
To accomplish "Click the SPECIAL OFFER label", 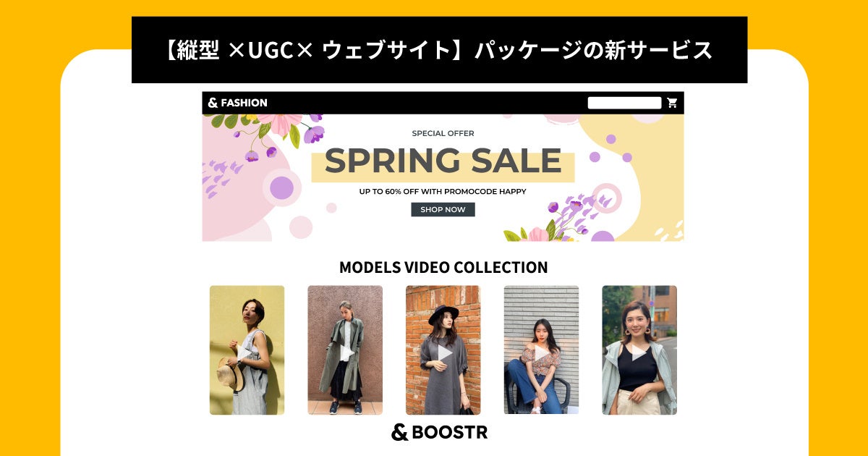I will [x=443, y=133].
